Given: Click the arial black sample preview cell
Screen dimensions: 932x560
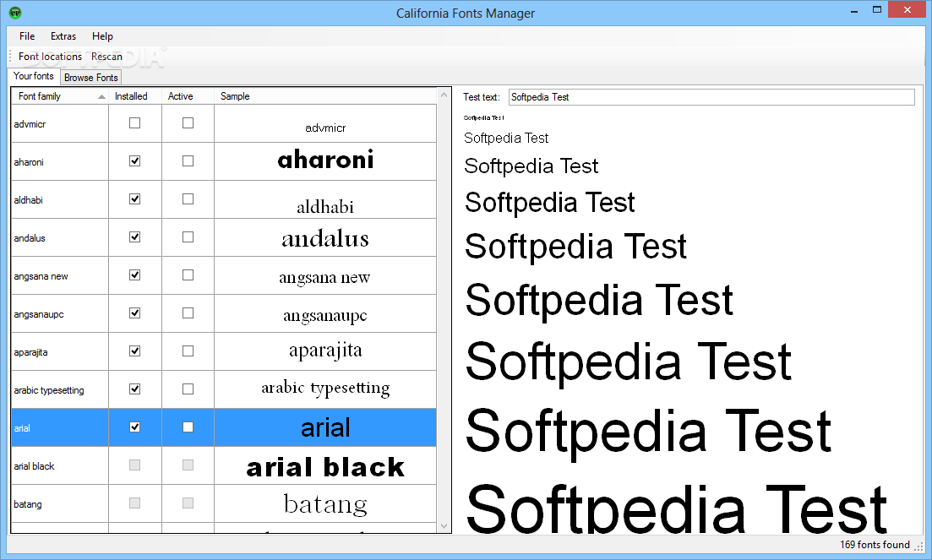Looking at the screenshot, I should pos(325,465).
